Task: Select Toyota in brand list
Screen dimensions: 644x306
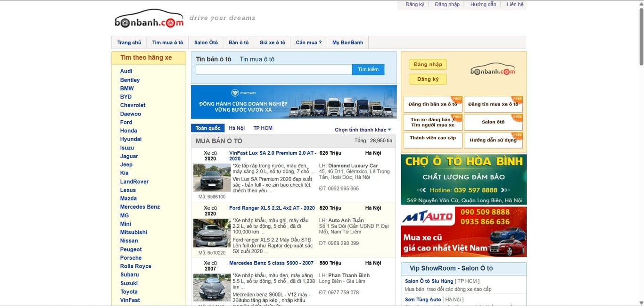Action: point(129,292)
